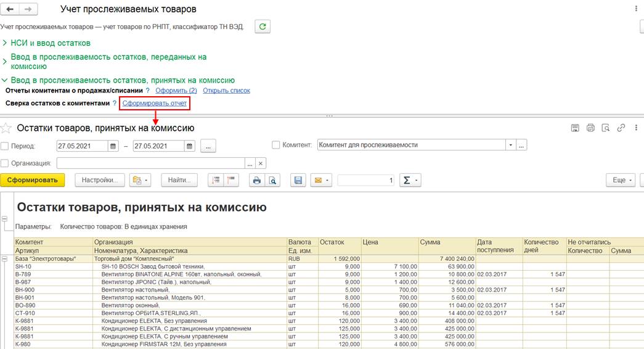
Task: Open the Комитент dropdown list arrow
Action: (511, 145)
